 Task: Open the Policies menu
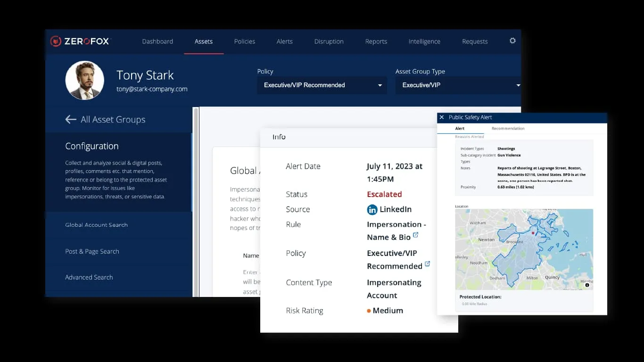[x=245, y=41]
